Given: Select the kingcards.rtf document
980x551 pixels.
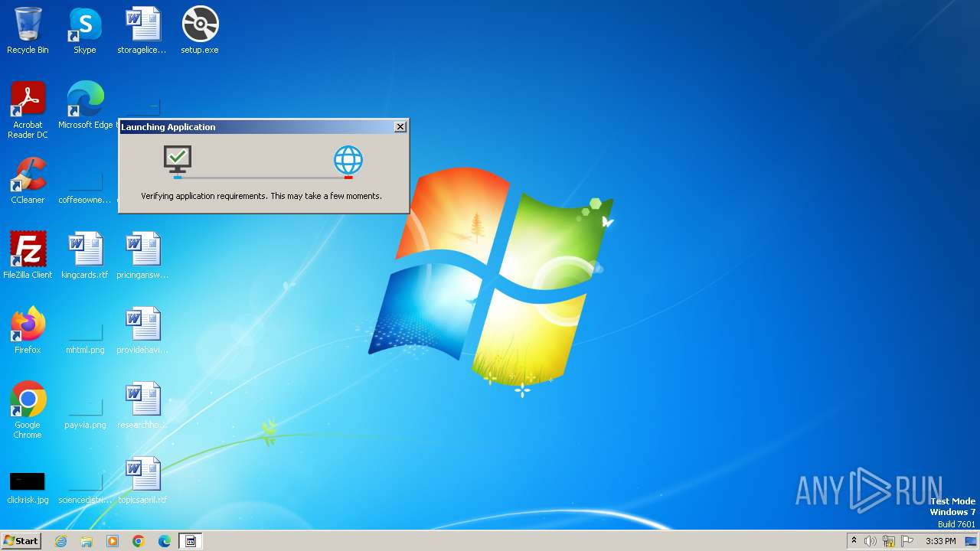Looking at the screenshot, I should [x=85, y=256].
